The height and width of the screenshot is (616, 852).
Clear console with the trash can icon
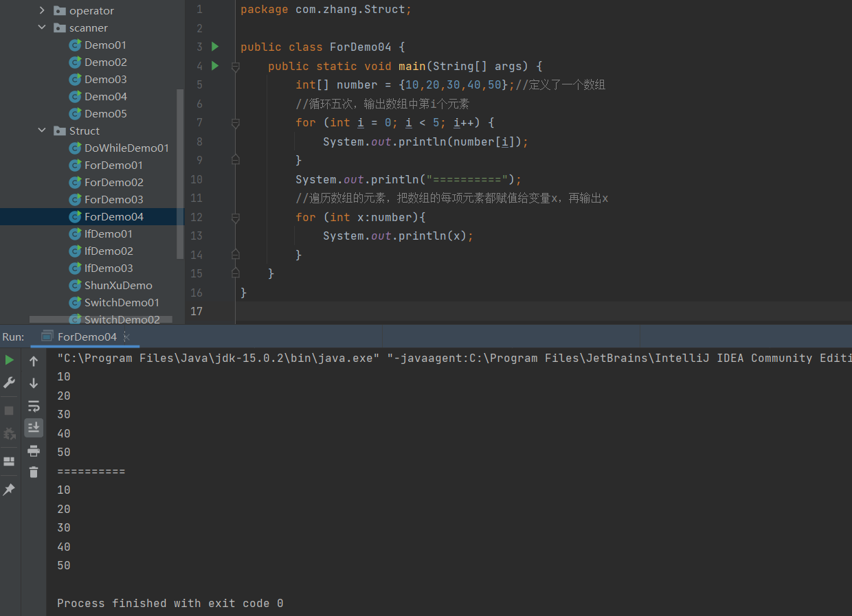pyautogui.click(x=34, y=472)
